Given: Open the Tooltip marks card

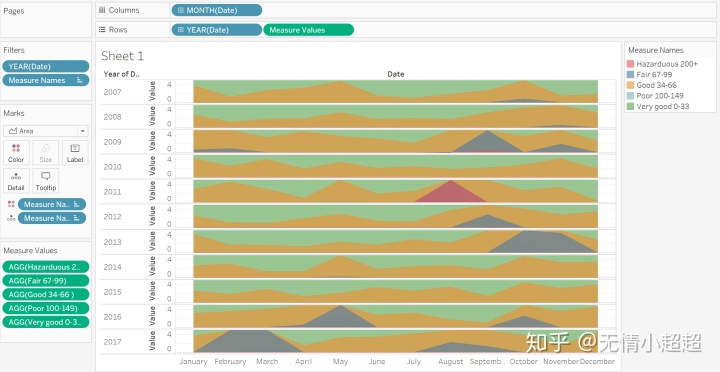Looking at the screenshot, I should [45, 181].
